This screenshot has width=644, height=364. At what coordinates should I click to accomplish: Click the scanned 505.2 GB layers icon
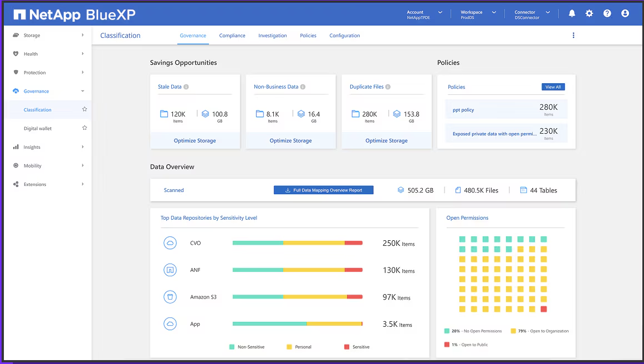tap(401, 190)
